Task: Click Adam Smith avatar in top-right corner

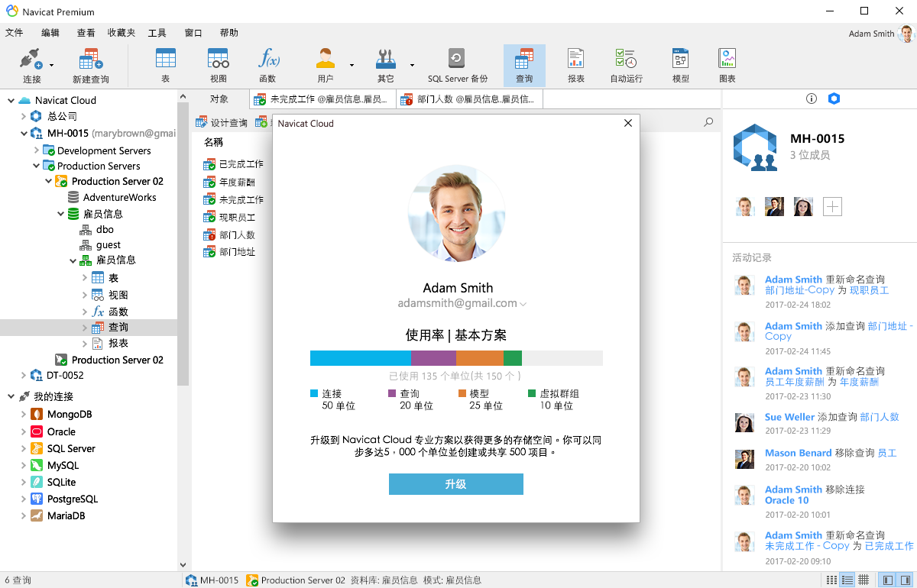Action: click(906, 34)
